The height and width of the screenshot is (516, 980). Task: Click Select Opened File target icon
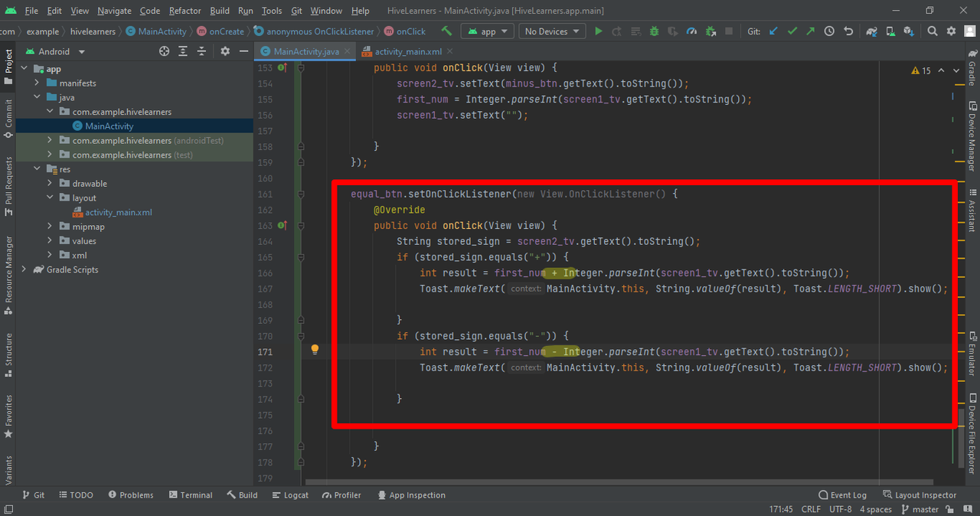pos(164,51)
